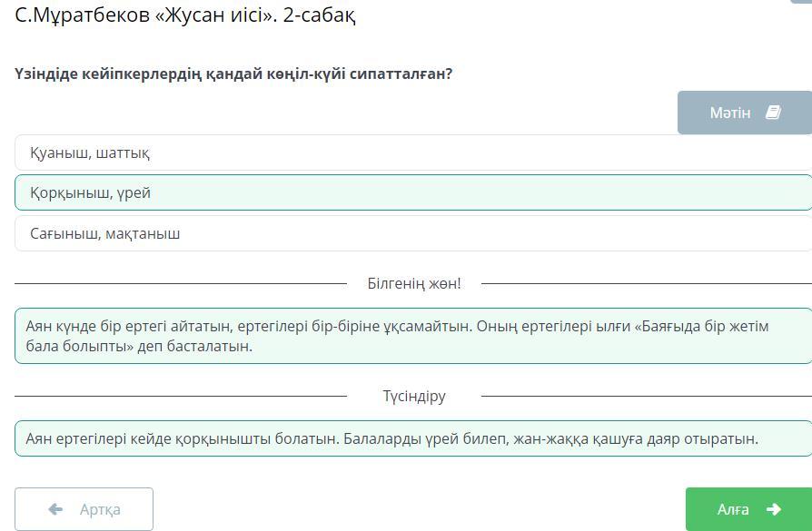Click the right arrow icon on Алға
The width and height of the screenshot is (812, 531).
click(x=773, y=509)
